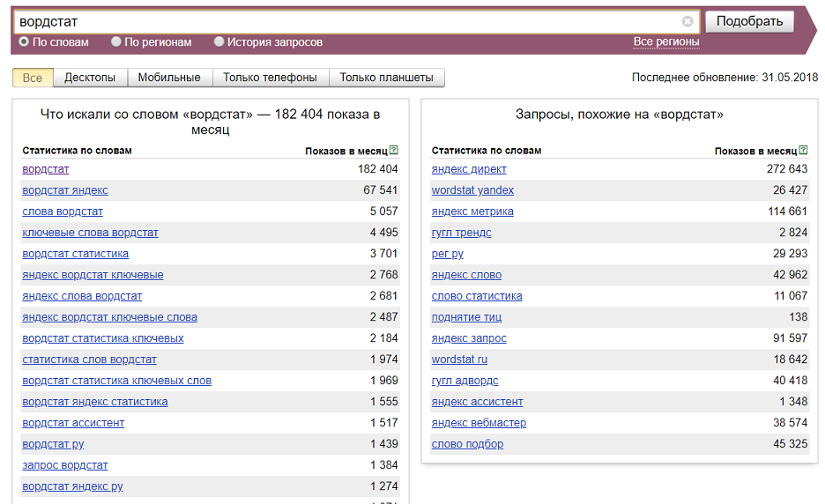Select 'По регионам' radio option
This screenshot has height=504, width=825.
(x=115, y=41)
